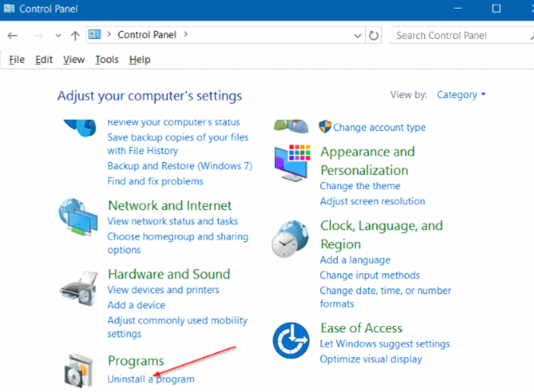534x392 pixels.
Task: Click the Hardware and Sound printer icon
Action: pyautogui.click(x=79, y=289)
